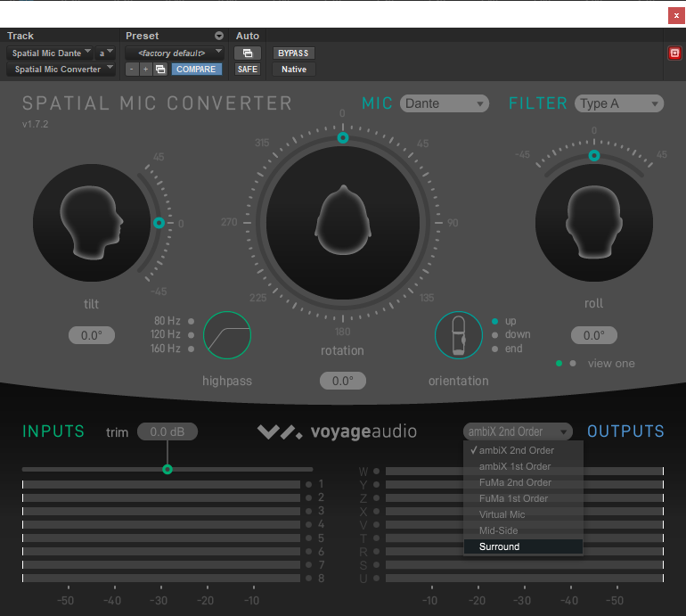
Task: Click the 90 marker on the rotation ring
Action: [x=453, y=223]
